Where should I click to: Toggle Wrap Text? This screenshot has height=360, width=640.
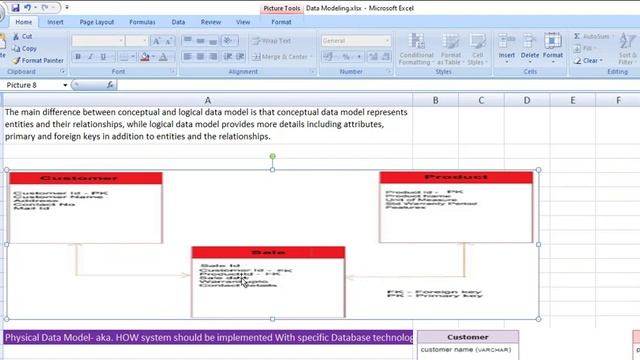pos(271,41)
